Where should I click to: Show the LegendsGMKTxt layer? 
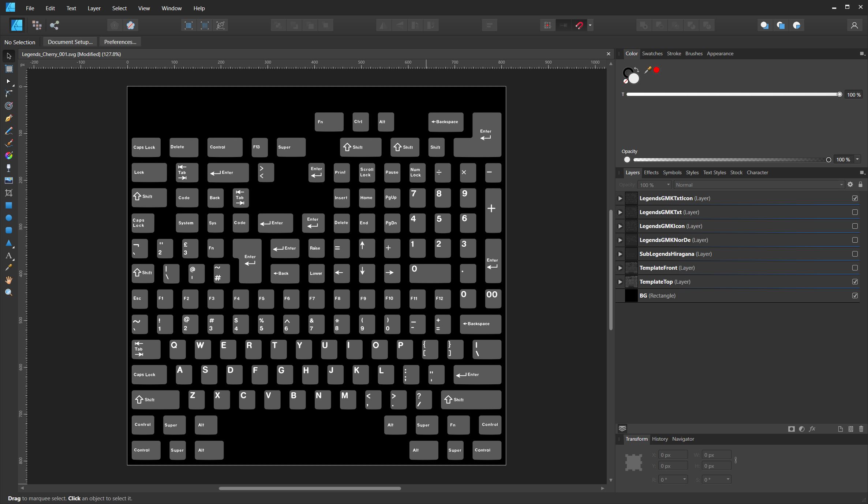pyautogui.click(x=855, y=212)
